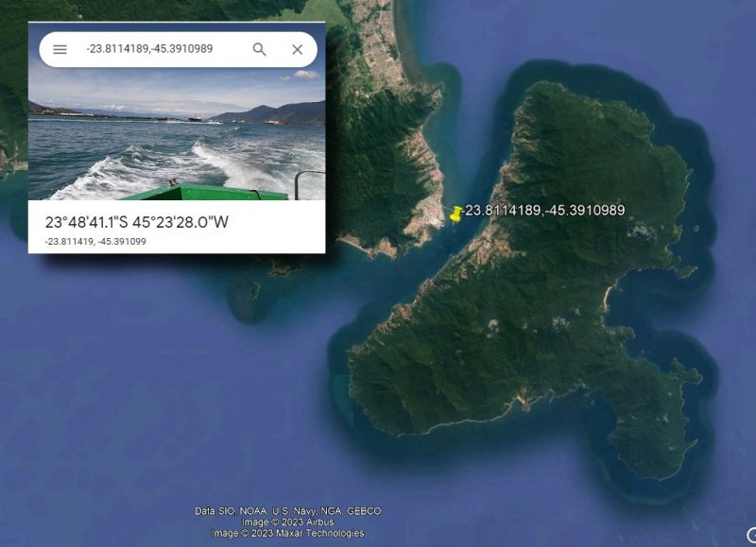Click the urban grid area at top

point(379,45)
